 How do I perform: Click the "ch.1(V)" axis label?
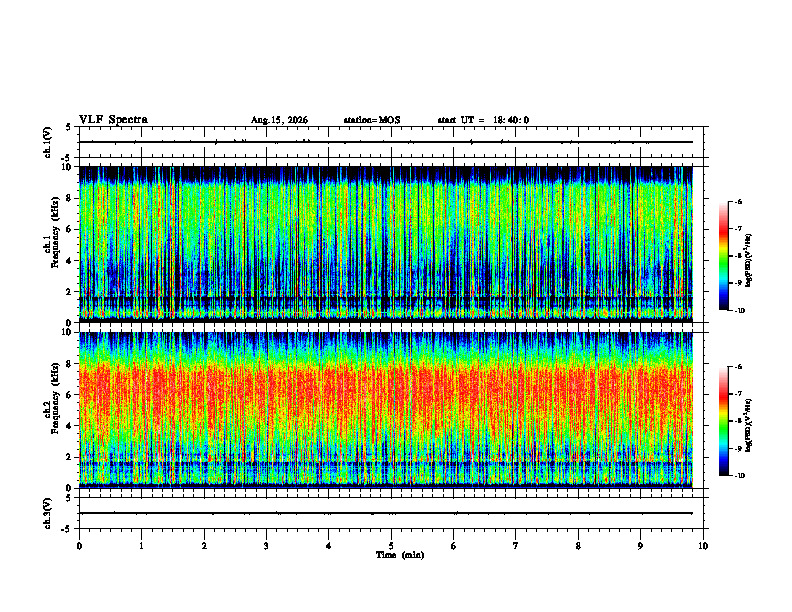(47, 142)
